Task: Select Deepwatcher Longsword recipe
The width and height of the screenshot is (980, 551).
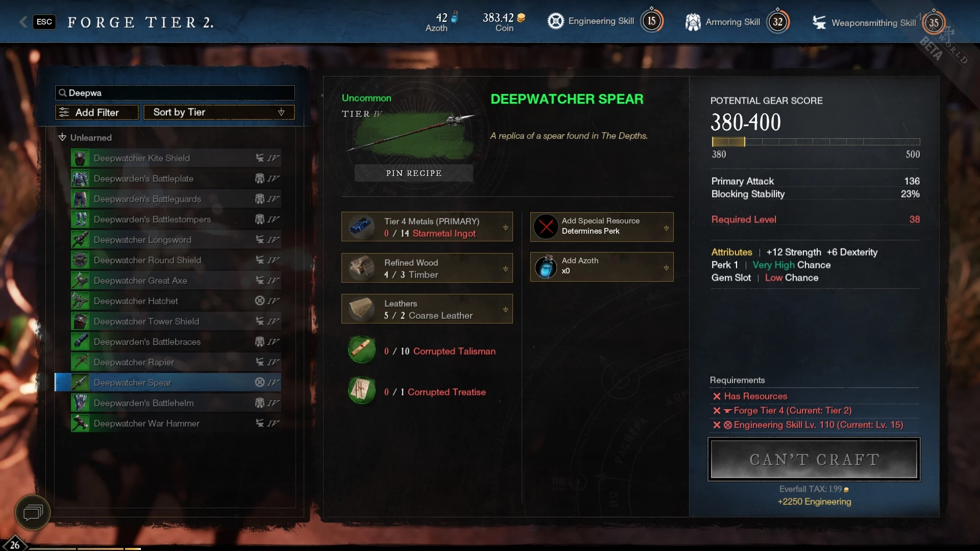Action: (176, 240)
